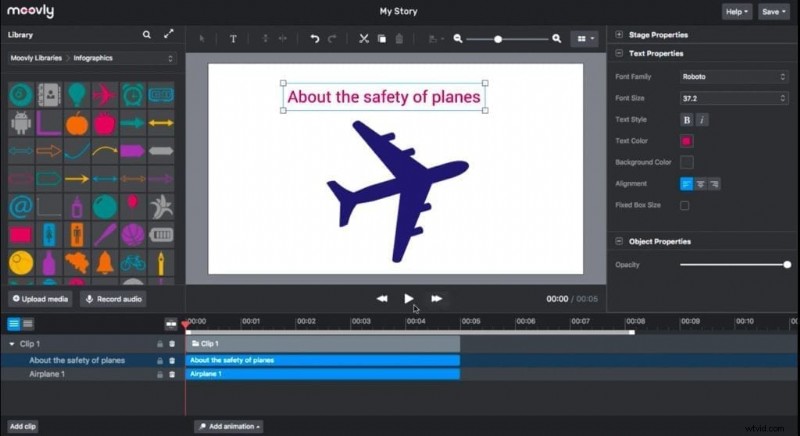
Task: Expand the library panel to fullscreen
Action: pyautogui.click(x=168, y=34)
